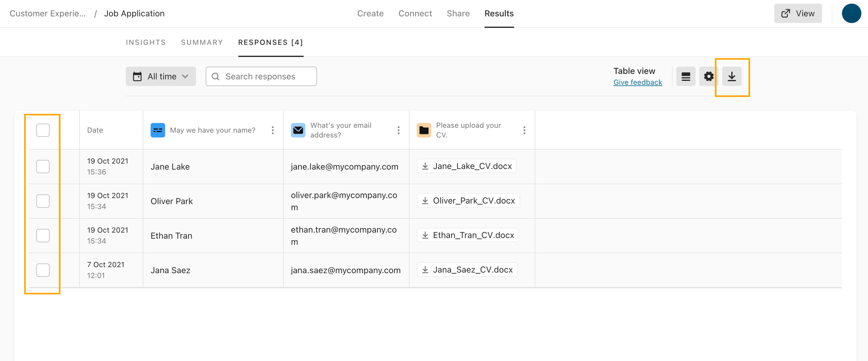868x361 pixels.
Task: Select Ethan Tran's response checkbox
Action: (x=43, y=235)
